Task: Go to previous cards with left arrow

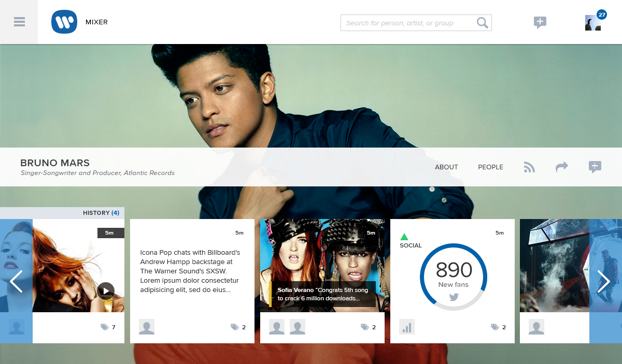Action: point(16,281)
